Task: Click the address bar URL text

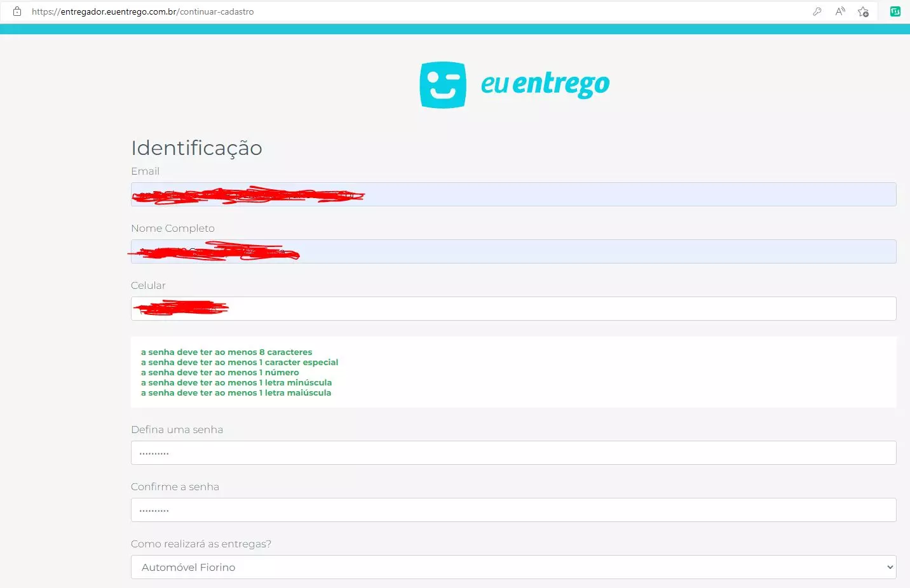Action: point(142,11)
